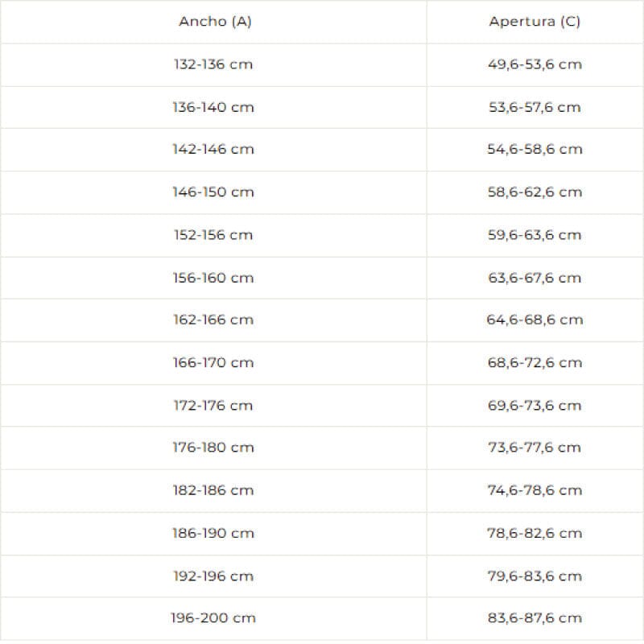644x644 pixels.
Task: Pick the 58,6-62,6 cm aperture cell
Action: [535, 192]
